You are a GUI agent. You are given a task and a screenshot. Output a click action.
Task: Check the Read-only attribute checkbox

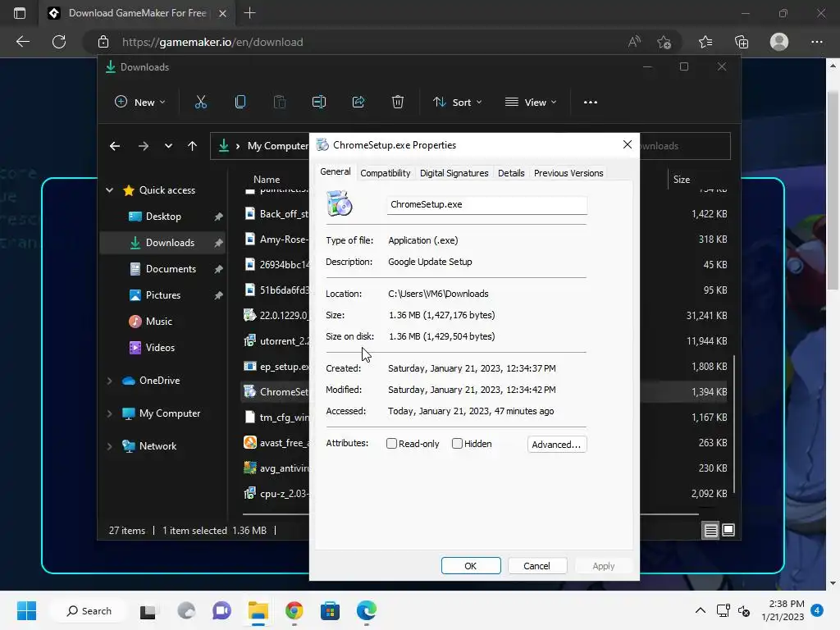point(391,444)
